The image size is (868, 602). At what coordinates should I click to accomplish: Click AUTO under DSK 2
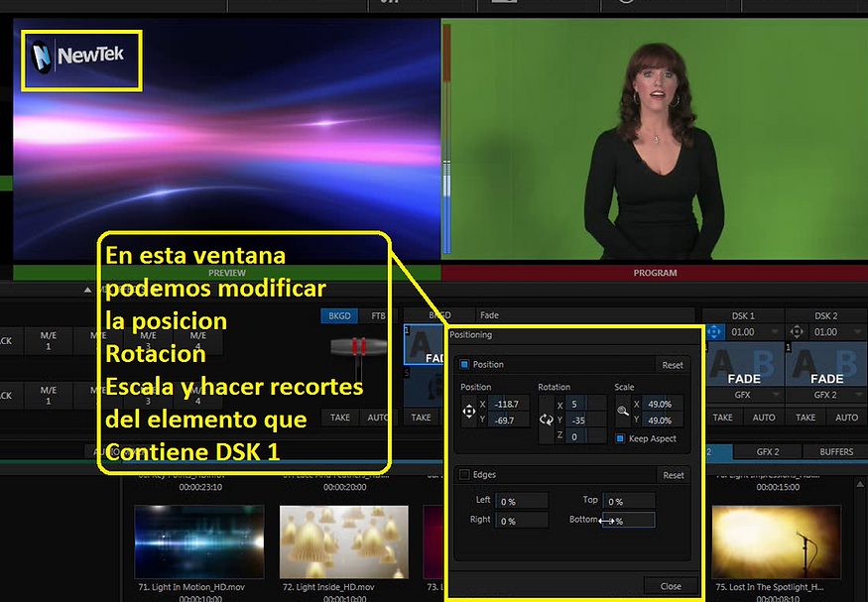(x=846, y=418)
